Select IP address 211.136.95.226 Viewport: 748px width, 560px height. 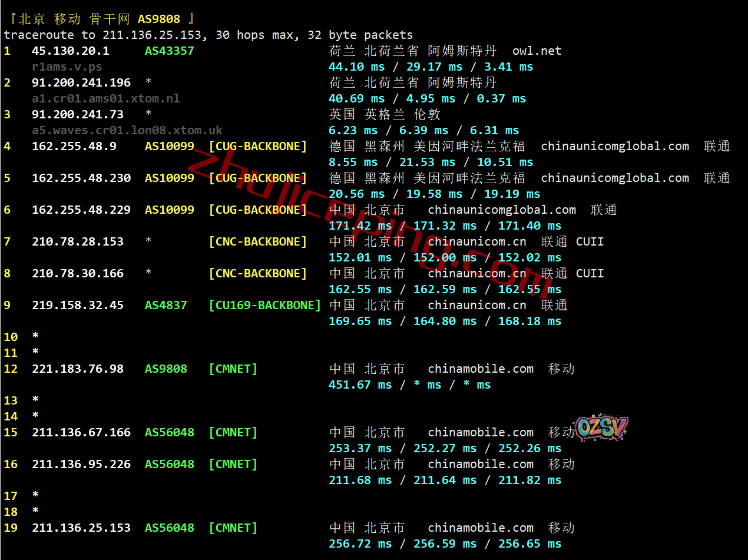81,465
